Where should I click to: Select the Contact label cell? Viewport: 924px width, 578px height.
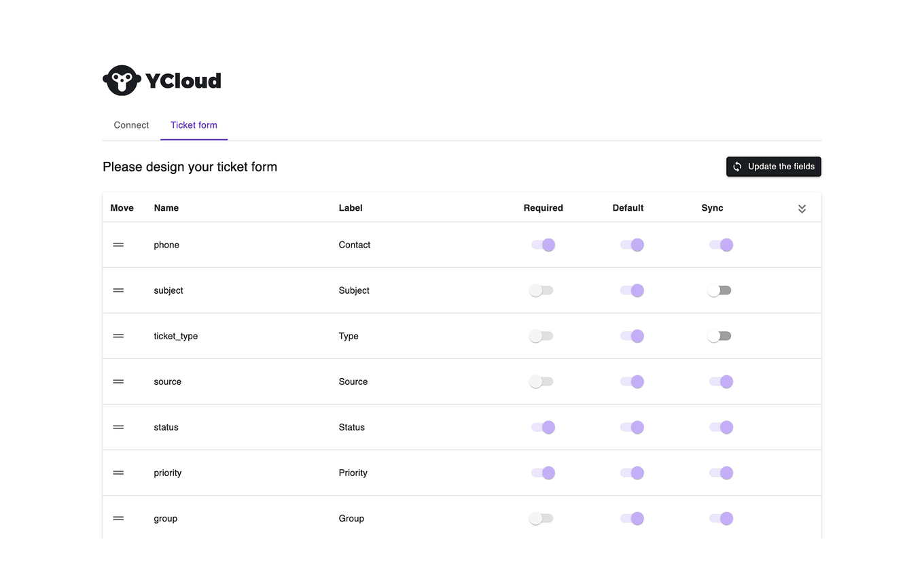[355, 245]
